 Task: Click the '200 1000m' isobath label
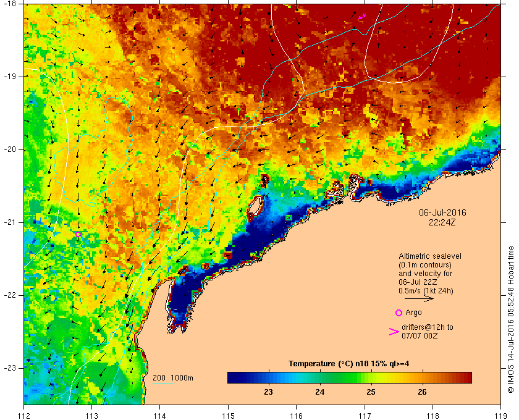click(173, 378)
